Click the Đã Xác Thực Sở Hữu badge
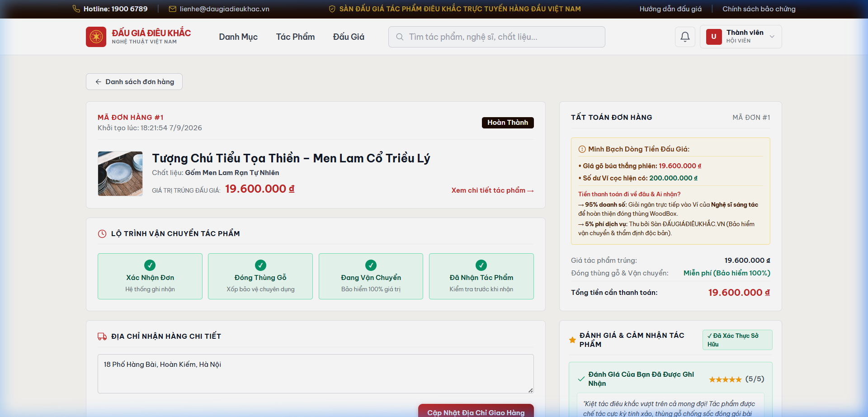868x417 pixels. [737, 340]
